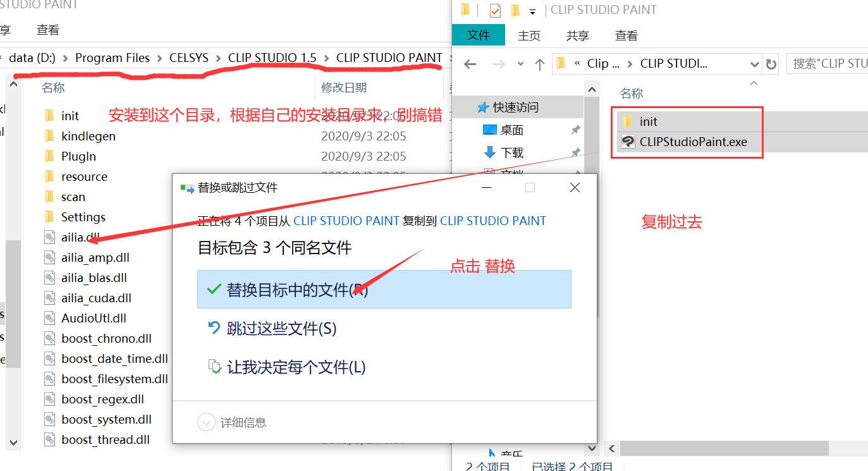Select ailia.dll file

[x=80, y=237]
